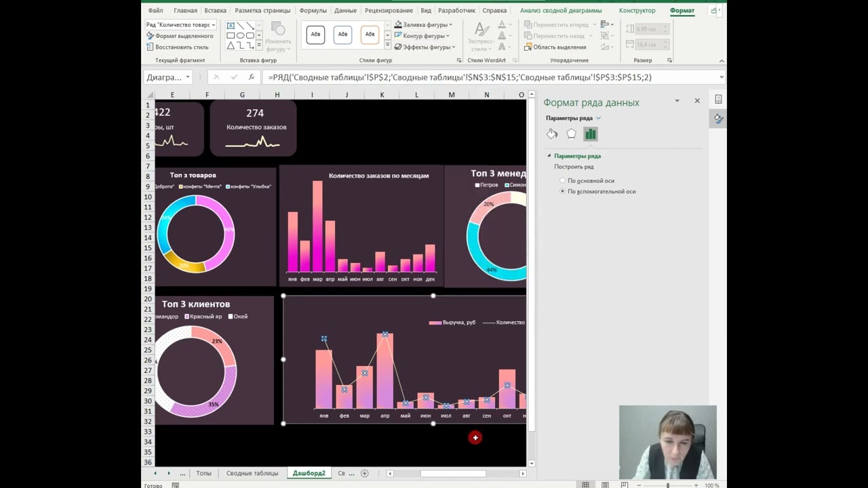Click the zoom in plus button
The height and width of the screenshot is (488, 868).
(x=696, y=485)
